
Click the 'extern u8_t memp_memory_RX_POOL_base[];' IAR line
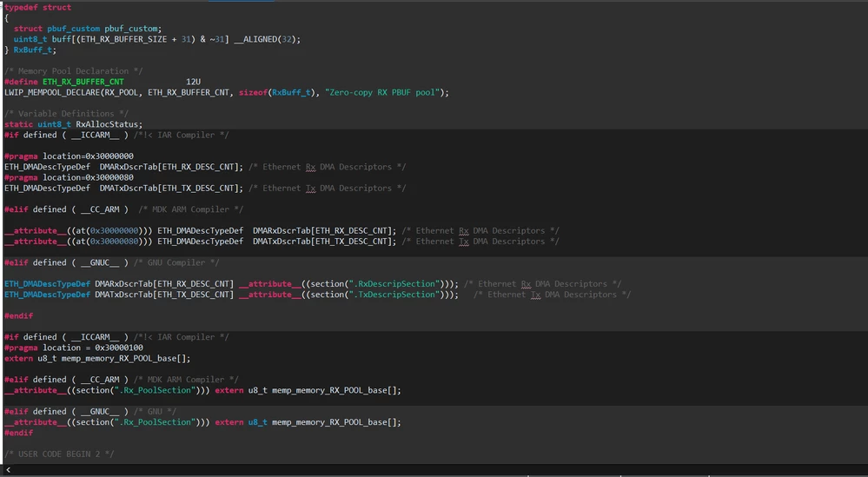pyautogui.click(x=97, y=359)
